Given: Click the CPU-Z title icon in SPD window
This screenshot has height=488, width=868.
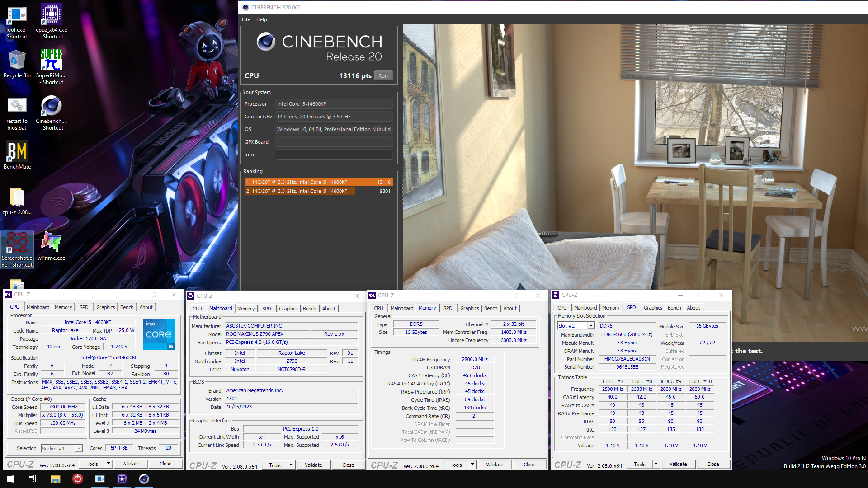Looking at the screenshot, I should coord(556,295).
